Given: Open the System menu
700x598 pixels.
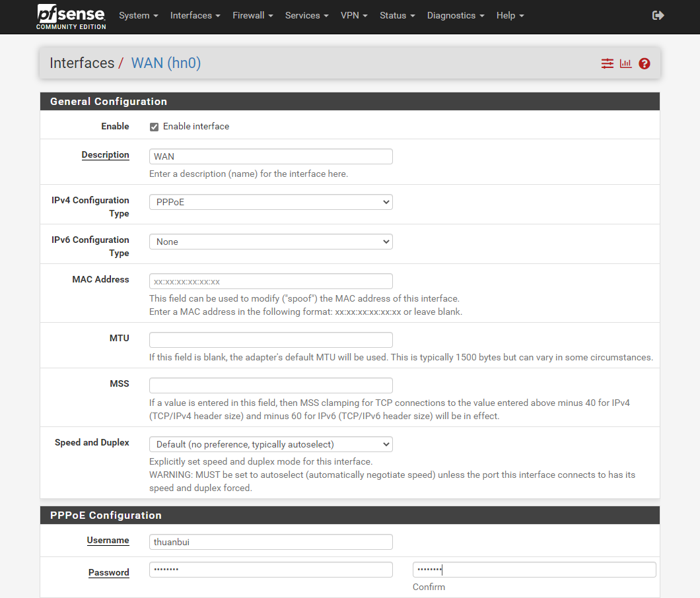Looking at the screenshot, I should tap(138, 15).
